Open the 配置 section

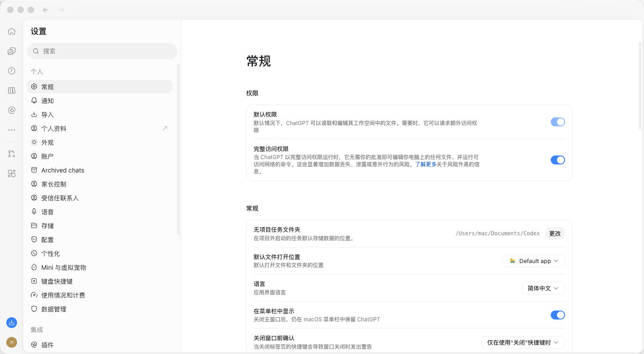(100, 240)
